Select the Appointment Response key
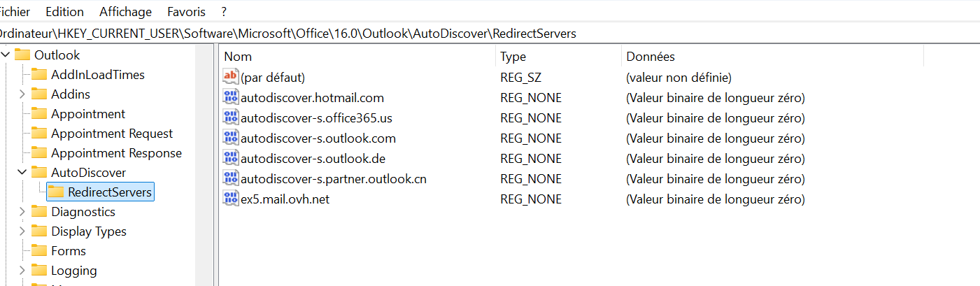980x286 pixels. click(116, 152)
